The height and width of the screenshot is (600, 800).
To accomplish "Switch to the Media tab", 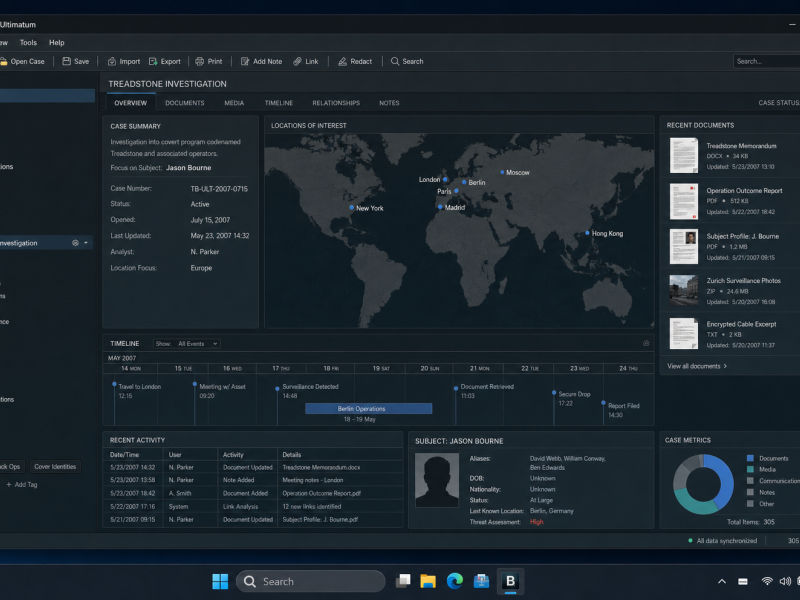I will click(234, 103).
